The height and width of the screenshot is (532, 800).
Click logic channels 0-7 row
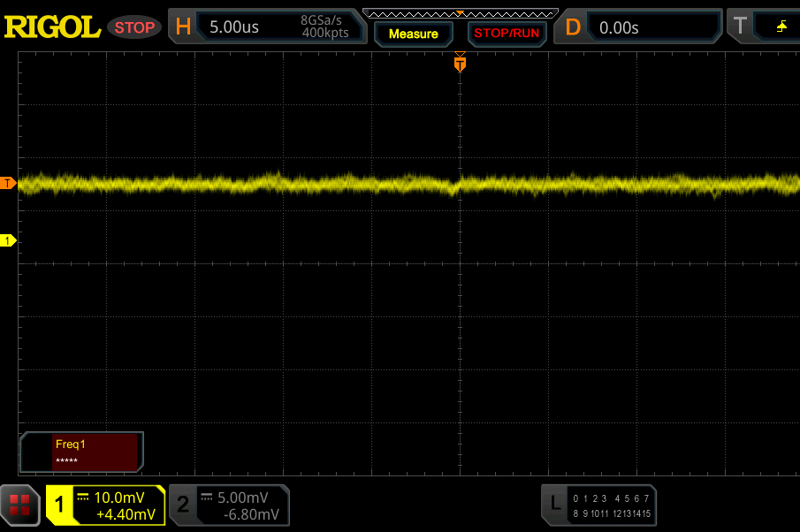[611, 498]
